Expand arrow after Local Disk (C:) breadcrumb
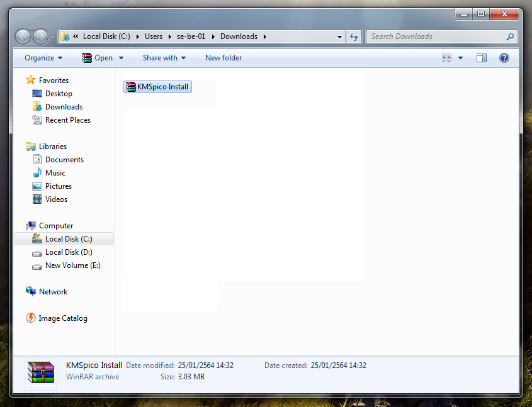Viewport: 532px width, 407px height. [x=137, y=36]
